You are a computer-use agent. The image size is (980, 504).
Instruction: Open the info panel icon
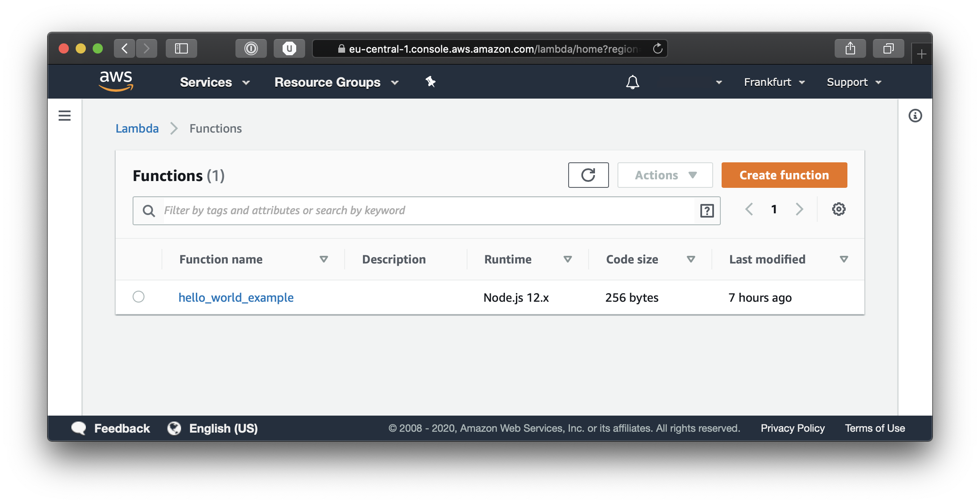915,116
